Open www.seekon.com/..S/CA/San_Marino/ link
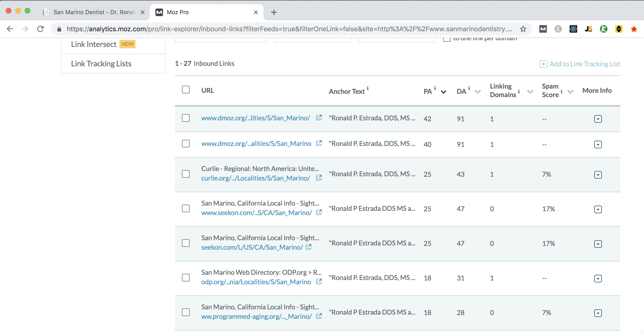Screen dimensions: 644x334 tap(257, 212)
